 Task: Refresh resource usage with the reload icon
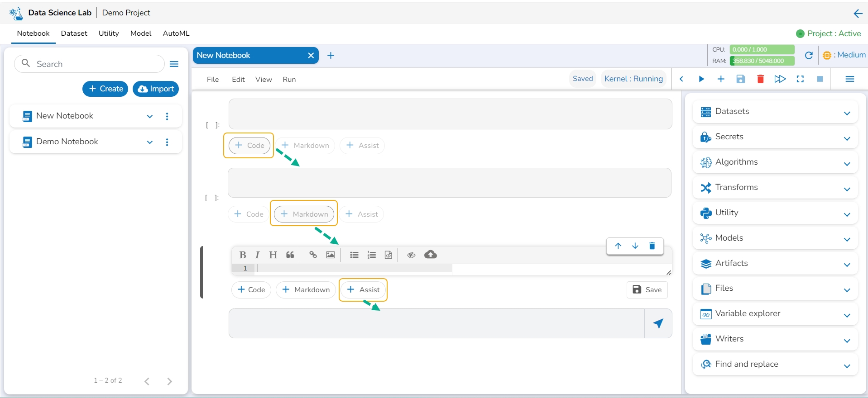[809, 55]
